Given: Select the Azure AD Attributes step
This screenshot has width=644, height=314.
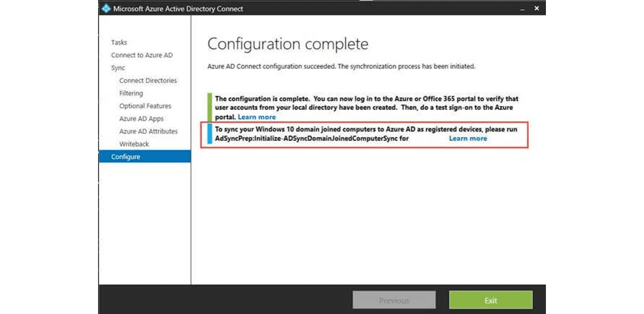Looking at the screenshot, I should pos(149,131).
